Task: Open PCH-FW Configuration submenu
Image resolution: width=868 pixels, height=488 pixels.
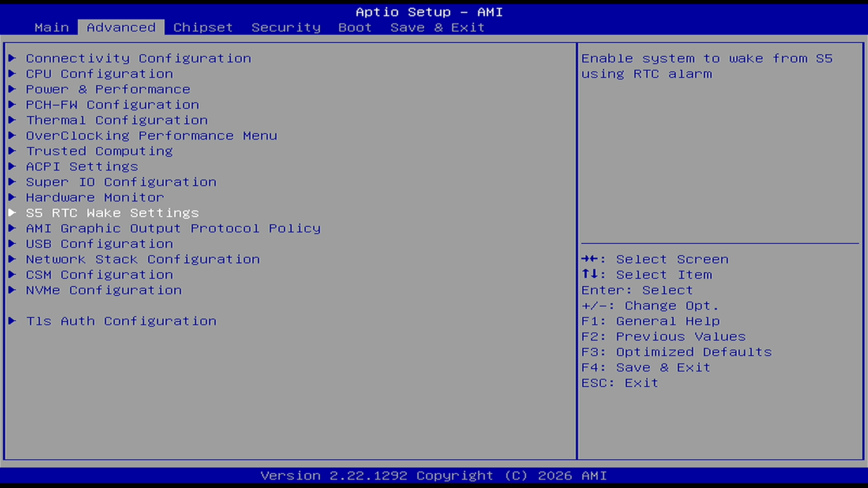Action: click(x=113, y=105)
